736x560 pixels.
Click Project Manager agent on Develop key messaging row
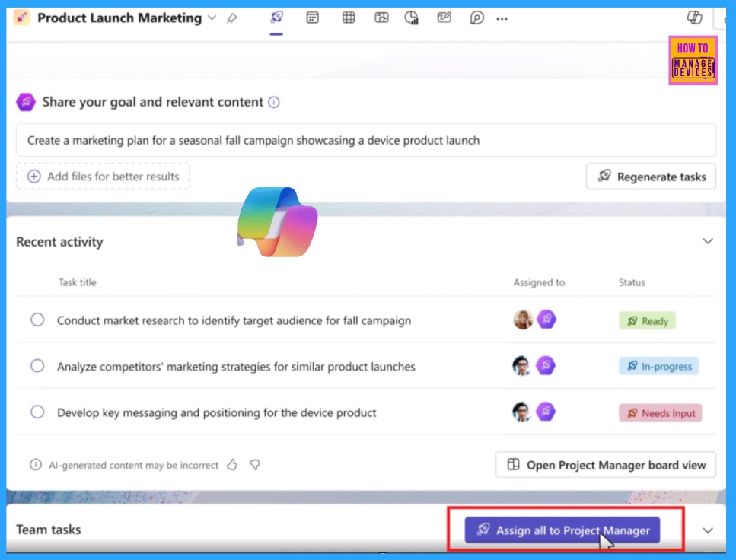[x=546, y=412]
